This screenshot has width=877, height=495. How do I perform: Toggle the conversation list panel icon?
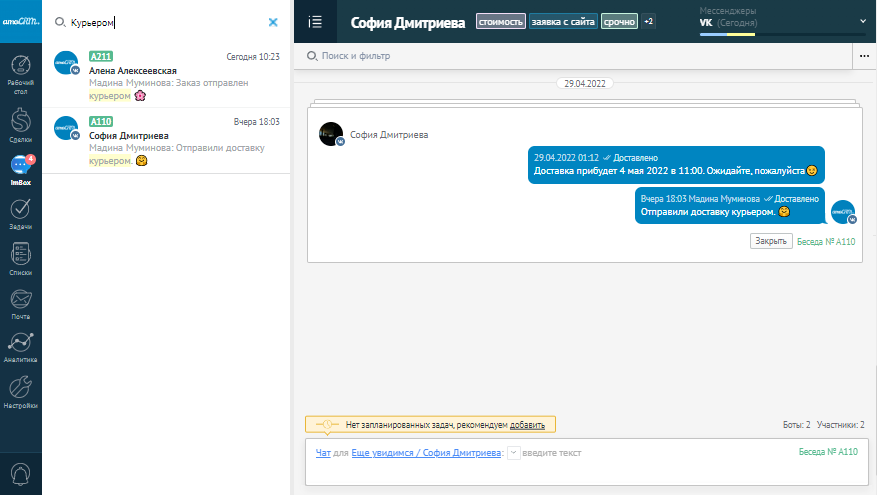(x=315, y=21)
